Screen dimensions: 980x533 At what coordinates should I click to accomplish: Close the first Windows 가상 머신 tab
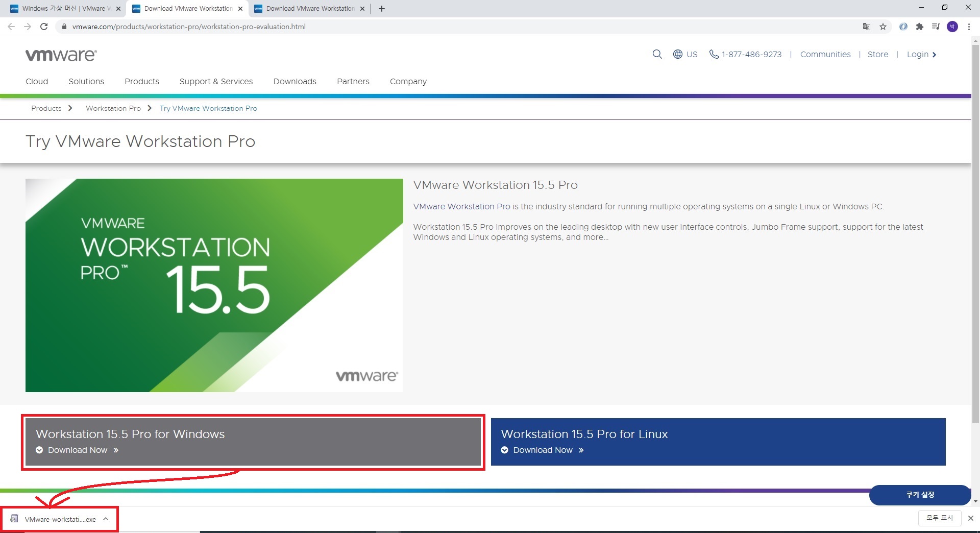point(118,9)
